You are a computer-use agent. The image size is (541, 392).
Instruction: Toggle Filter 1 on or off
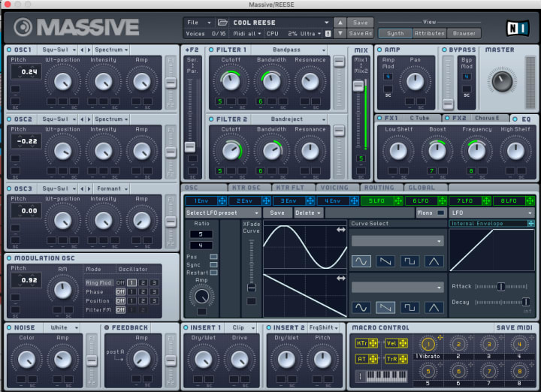tap(211, 50)
